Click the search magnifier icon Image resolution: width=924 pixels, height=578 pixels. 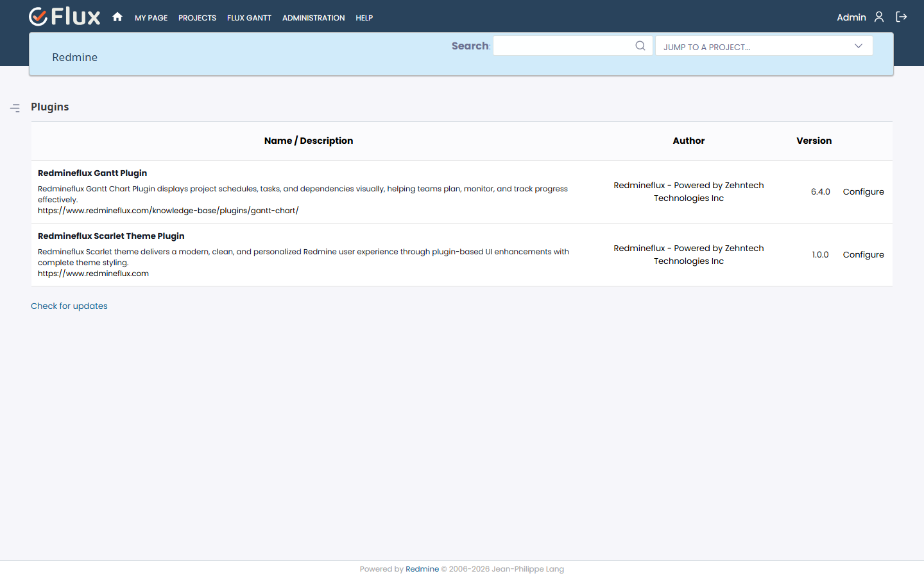[x=640, y=46]
